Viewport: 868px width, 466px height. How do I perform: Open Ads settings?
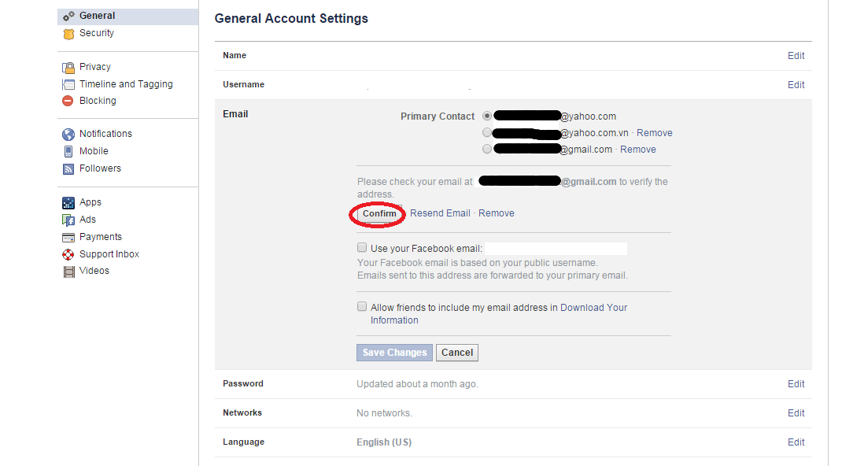pyautogui.click(x=87, y=220)
